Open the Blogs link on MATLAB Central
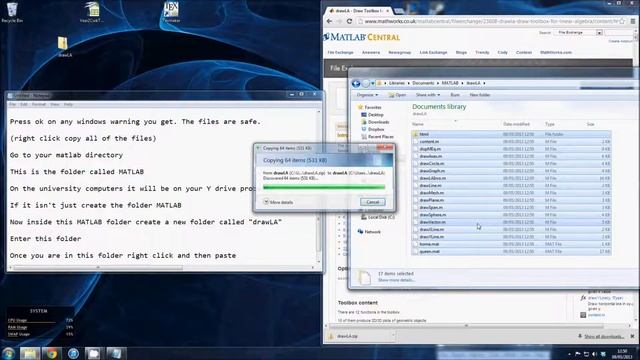 461,53
